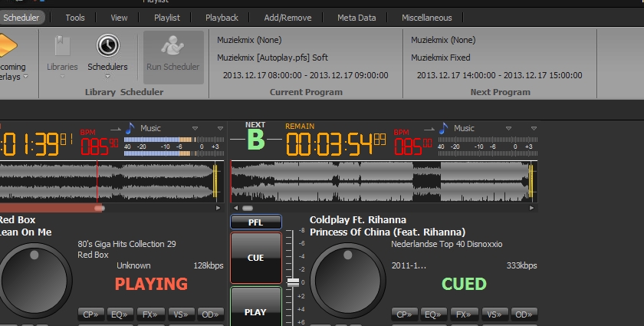Click the center volume fader handle
644x326 pixels.
click(x=293, y=282)
